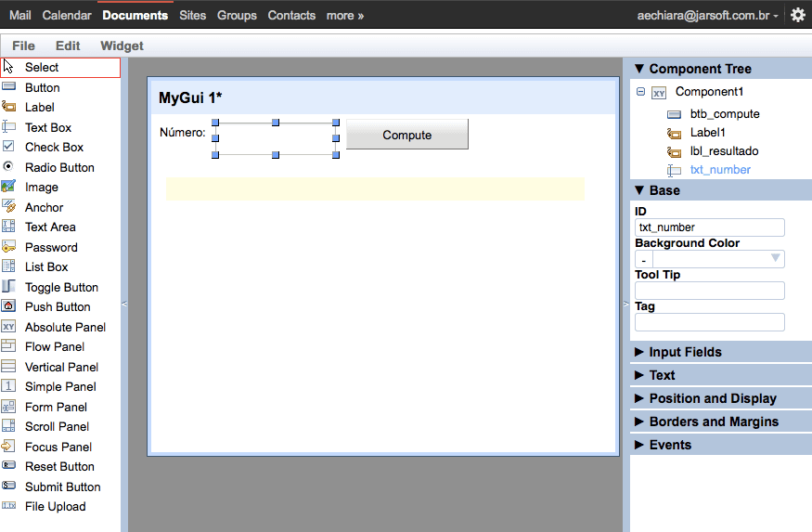This screenshot has height=532, width=812.
Task: Select the Anchor widget icon
Action: (x=8, y=206)
